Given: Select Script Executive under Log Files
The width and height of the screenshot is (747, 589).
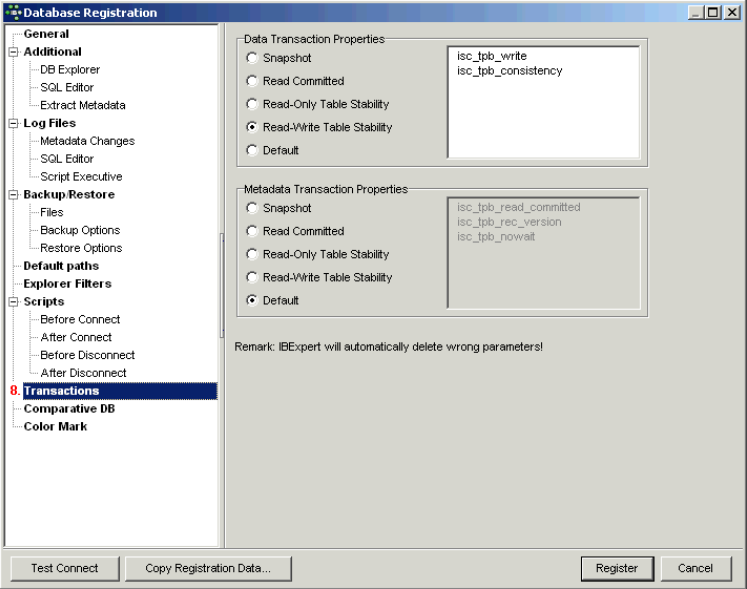Looking at the screenshot, I should (81, 176).
